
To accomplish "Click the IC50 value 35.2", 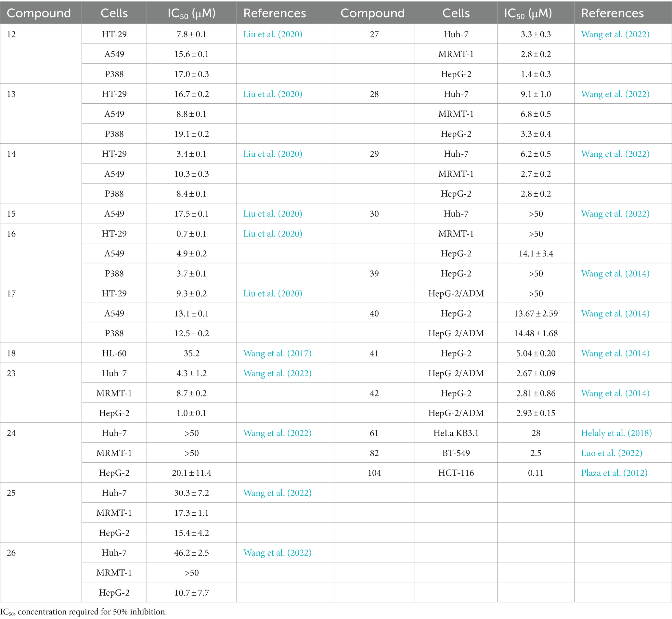I will tap(192, 354).
